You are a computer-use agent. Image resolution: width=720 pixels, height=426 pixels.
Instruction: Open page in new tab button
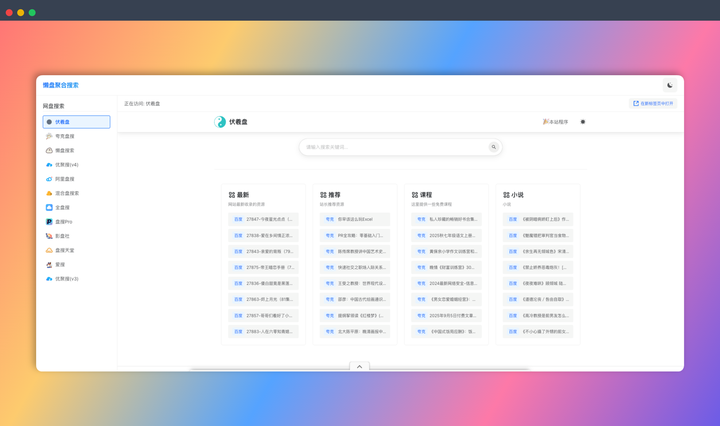[x=653, y=103]
